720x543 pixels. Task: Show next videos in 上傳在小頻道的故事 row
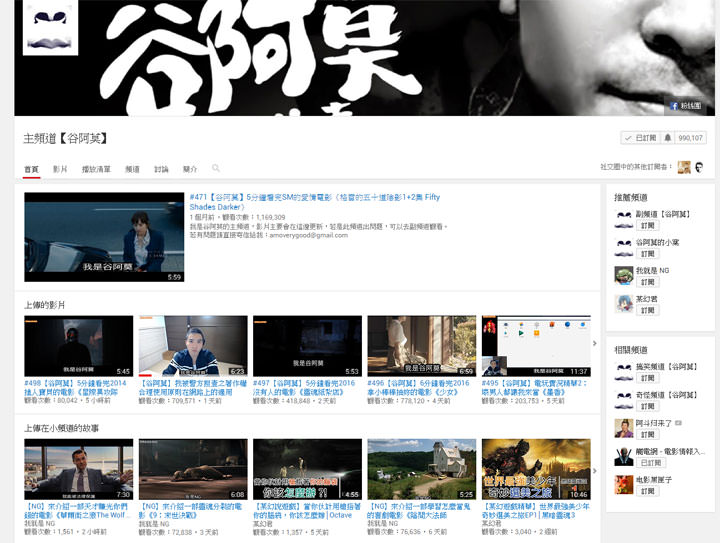point(595,471)
